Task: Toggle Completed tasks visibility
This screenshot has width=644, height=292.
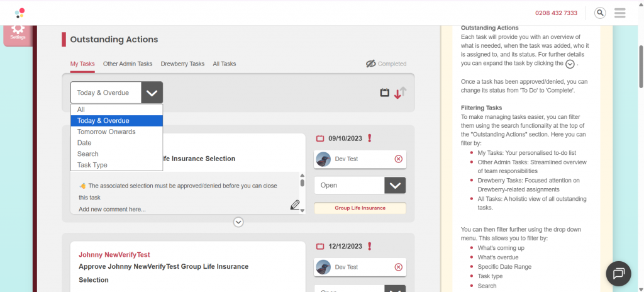Action: pos(386,64)
